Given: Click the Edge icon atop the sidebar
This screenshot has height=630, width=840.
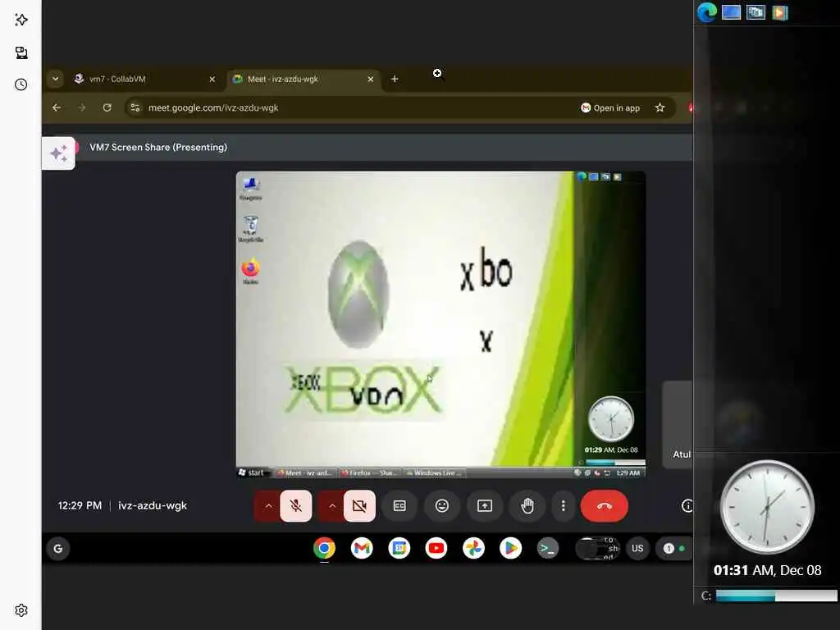Looking at the screenshot, I should [x=707, y=12].
